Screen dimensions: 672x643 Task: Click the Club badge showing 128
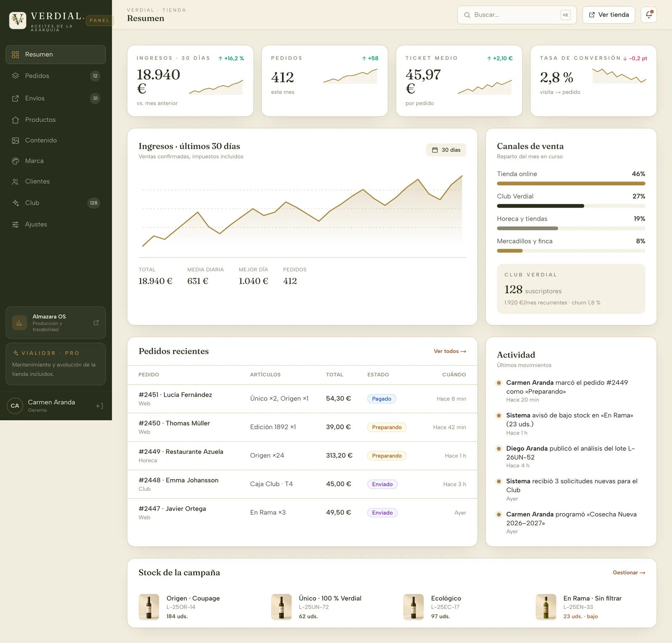click(x=94, y=203)
